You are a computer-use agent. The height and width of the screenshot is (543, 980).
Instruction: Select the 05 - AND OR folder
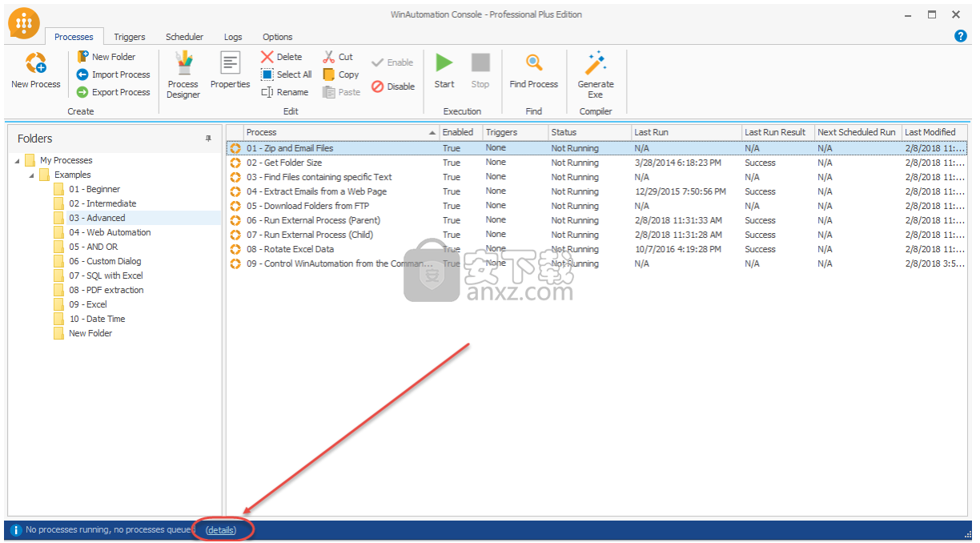(93, 247)
